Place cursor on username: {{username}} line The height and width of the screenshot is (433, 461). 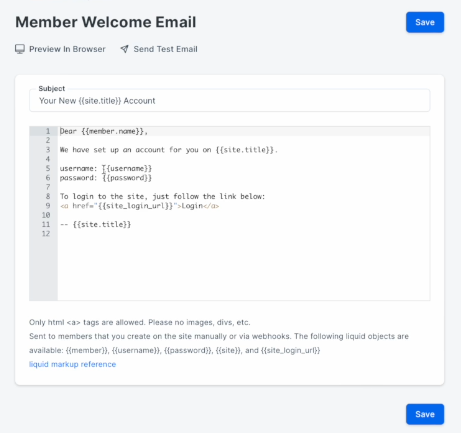(x=106, y=169)
